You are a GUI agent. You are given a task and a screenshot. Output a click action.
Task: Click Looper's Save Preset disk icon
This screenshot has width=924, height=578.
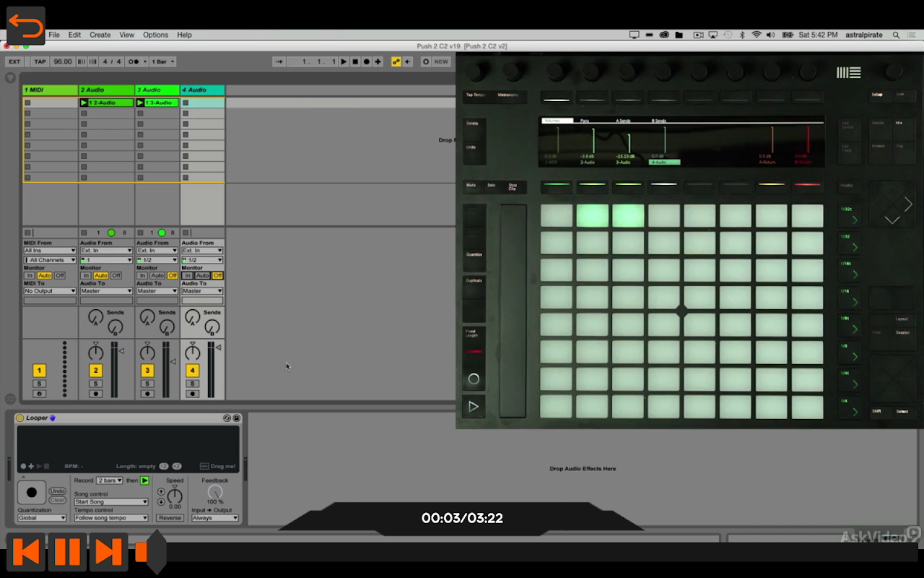236,418
